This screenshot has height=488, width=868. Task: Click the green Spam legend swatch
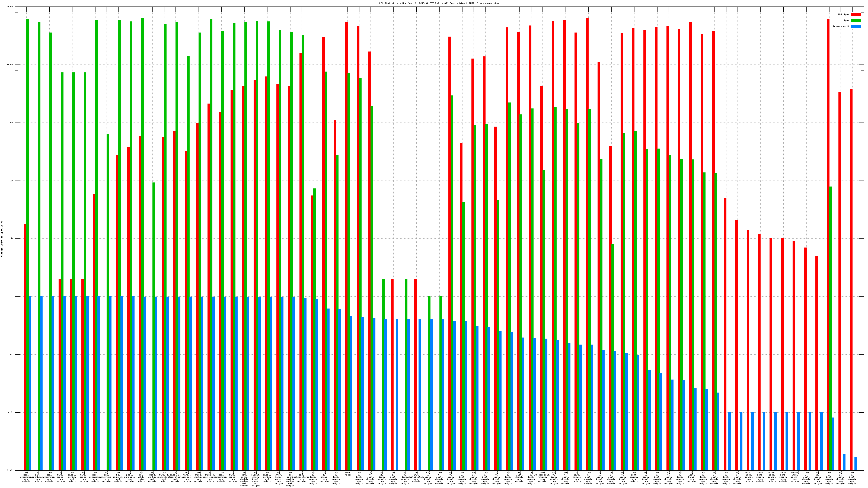[x=856, y=21]
